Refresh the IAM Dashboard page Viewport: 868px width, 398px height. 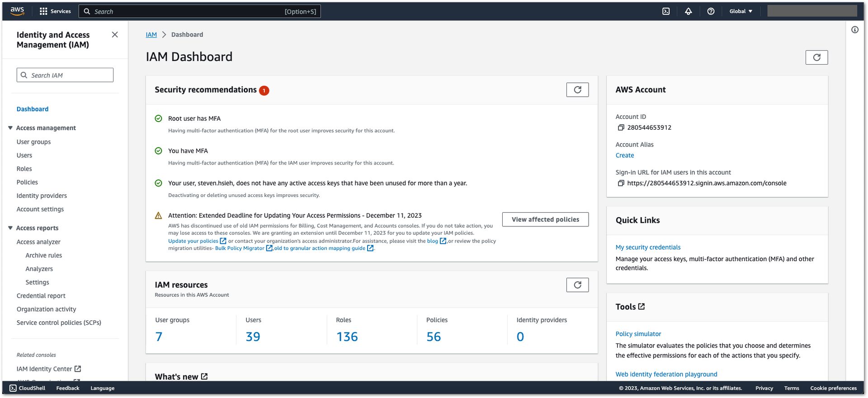[816, 57]
